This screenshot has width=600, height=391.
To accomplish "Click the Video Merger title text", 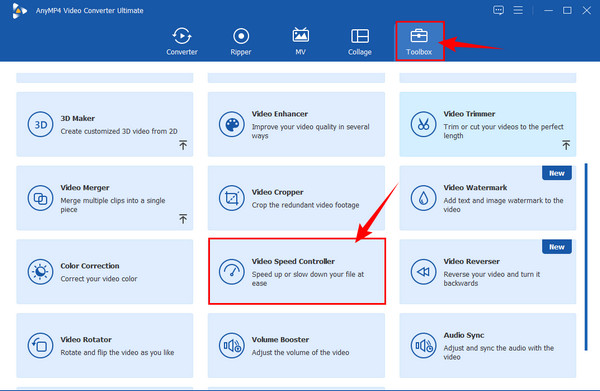I will pyautogui.click(x=85, y=188).
